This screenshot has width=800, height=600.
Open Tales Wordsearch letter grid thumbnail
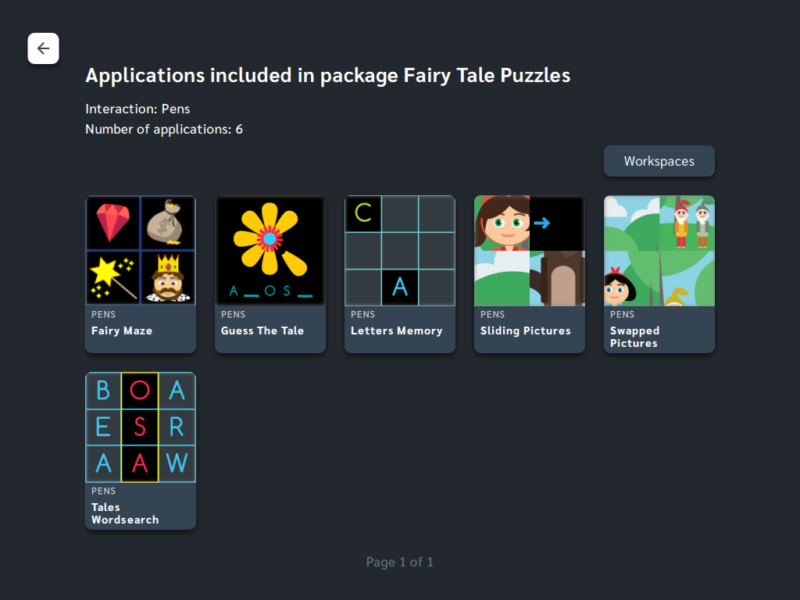(141, 427)
